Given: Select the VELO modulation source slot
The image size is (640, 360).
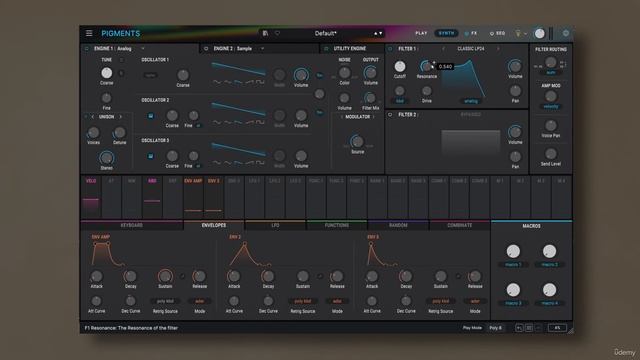Looking at the screenshot, I should [x=91, y=197].
